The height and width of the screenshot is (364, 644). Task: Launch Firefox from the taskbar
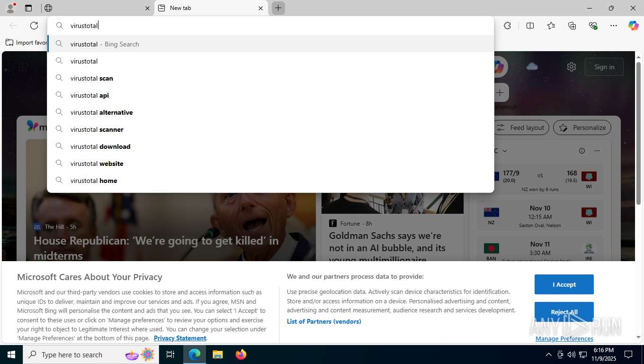(241, 355)
